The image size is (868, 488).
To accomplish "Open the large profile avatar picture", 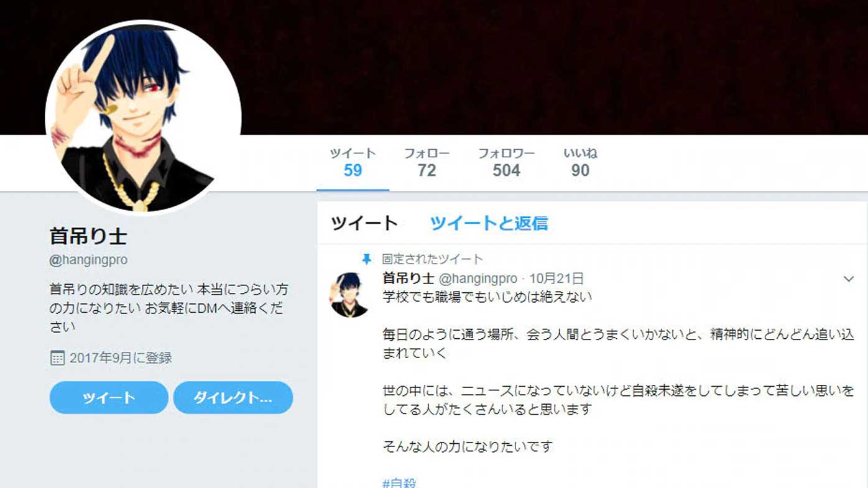I will click(x=144, y=117).
